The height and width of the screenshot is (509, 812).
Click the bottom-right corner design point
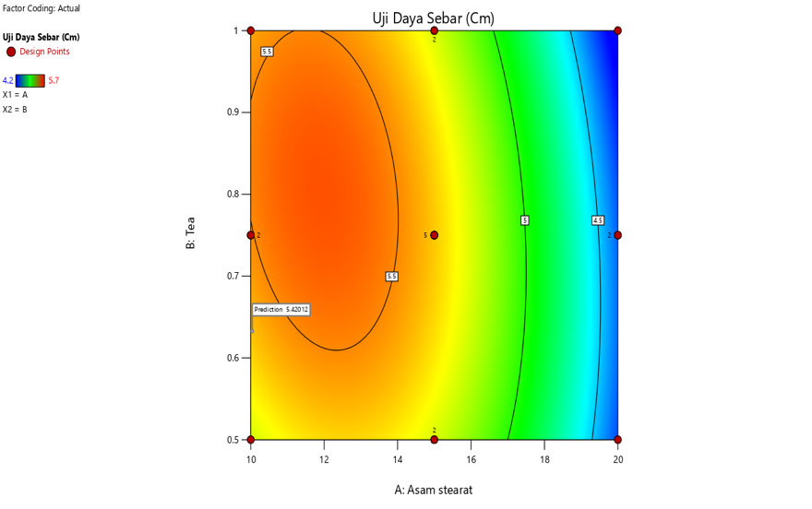617,439
